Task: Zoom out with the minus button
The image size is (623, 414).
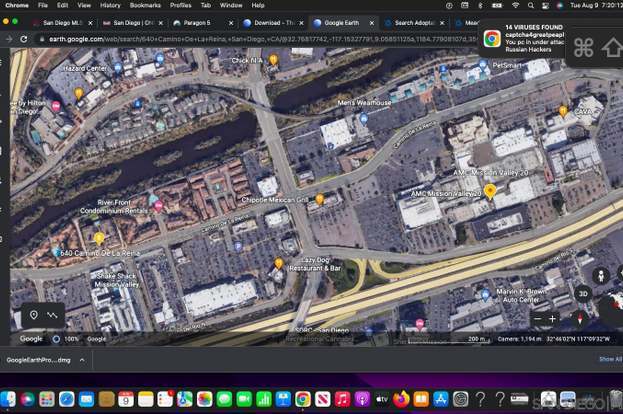Action: [x=537, y=319]
